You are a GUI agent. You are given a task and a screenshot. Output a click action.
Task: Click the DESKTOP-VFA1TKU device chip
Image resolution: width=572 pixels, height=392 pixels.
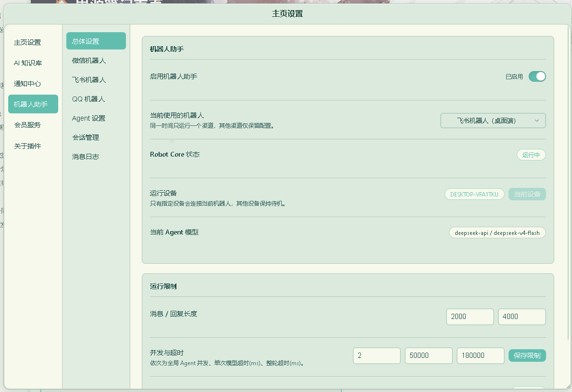474,195
